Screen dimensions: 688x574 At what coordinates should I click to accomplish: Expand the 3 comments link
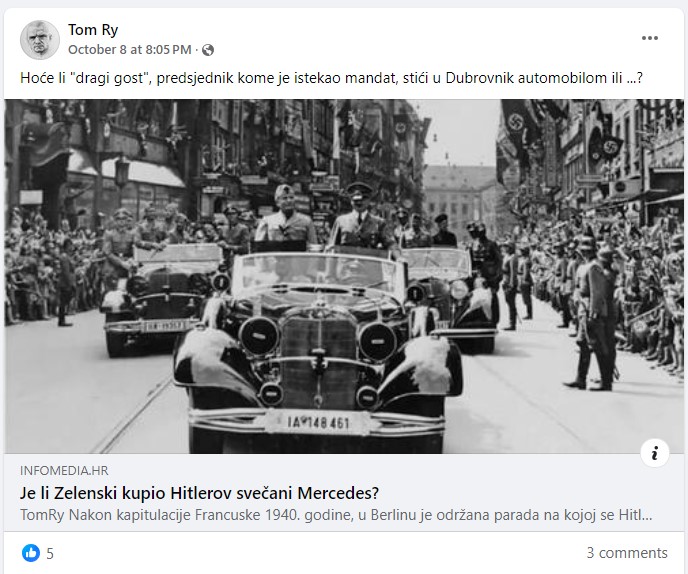coord(627,552)
